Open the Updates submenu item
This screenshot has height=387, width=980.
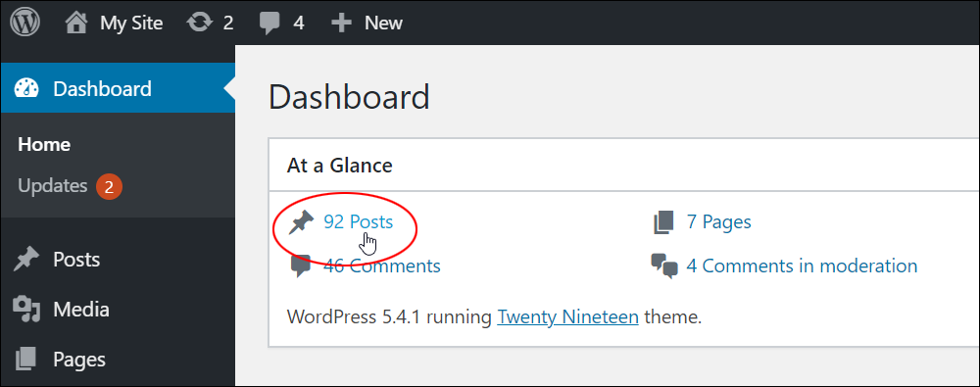[x=53, y=186]
